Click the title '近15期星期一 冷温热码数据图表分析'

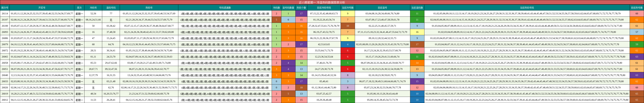pos(322,2)
